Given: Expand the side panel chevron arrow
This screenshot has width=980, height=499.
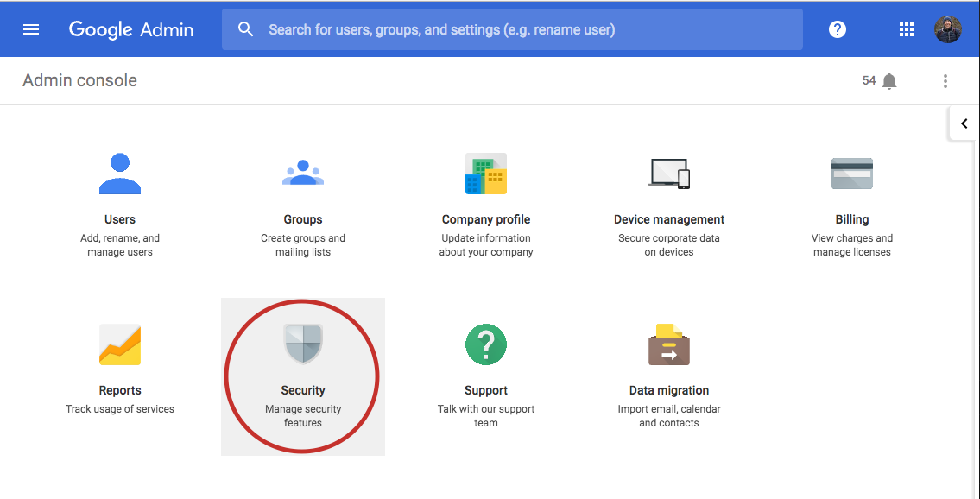Looking at the screenshot, I should (964, 123).
